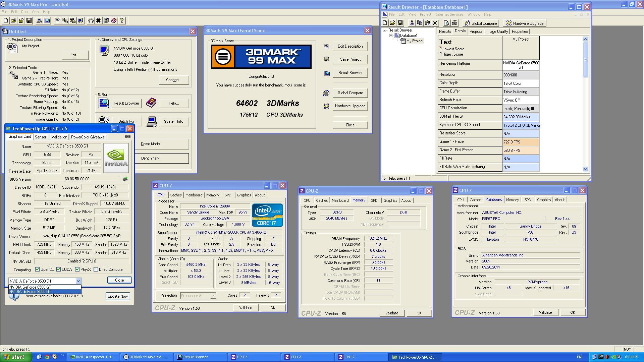Viewport: 644px width, 362px height.
Task: Click the Result Browser vertical scrollbar up arrow
Action: [586, 39]
